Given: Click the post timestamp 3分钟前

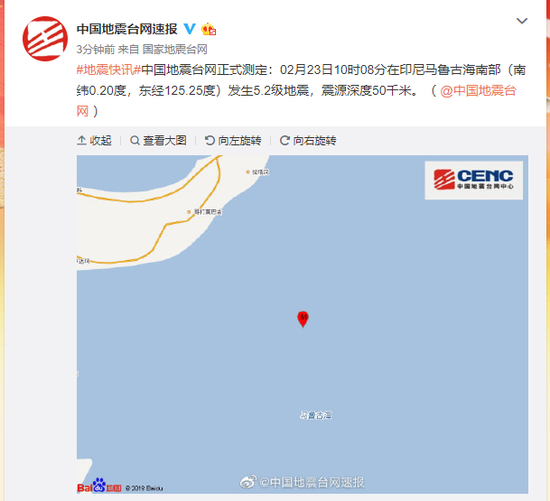Looking at the screenshot, I should (95, 49).
